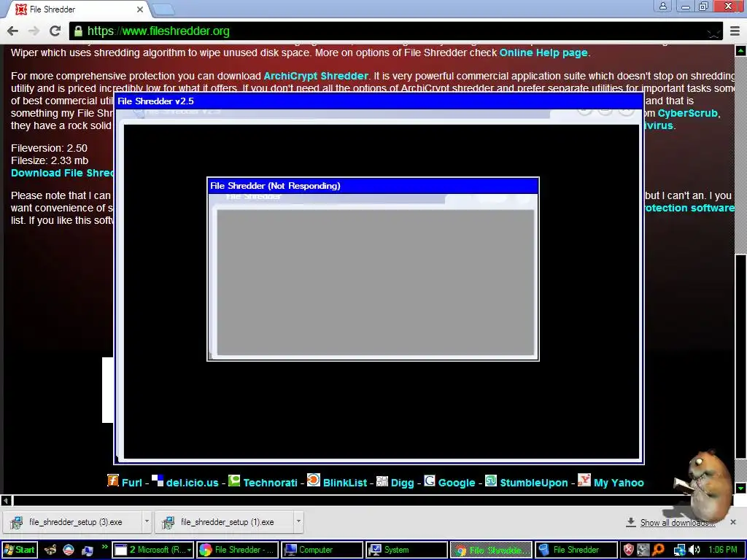
Task: Open the Online Help page link
Action: coord(543,52)
